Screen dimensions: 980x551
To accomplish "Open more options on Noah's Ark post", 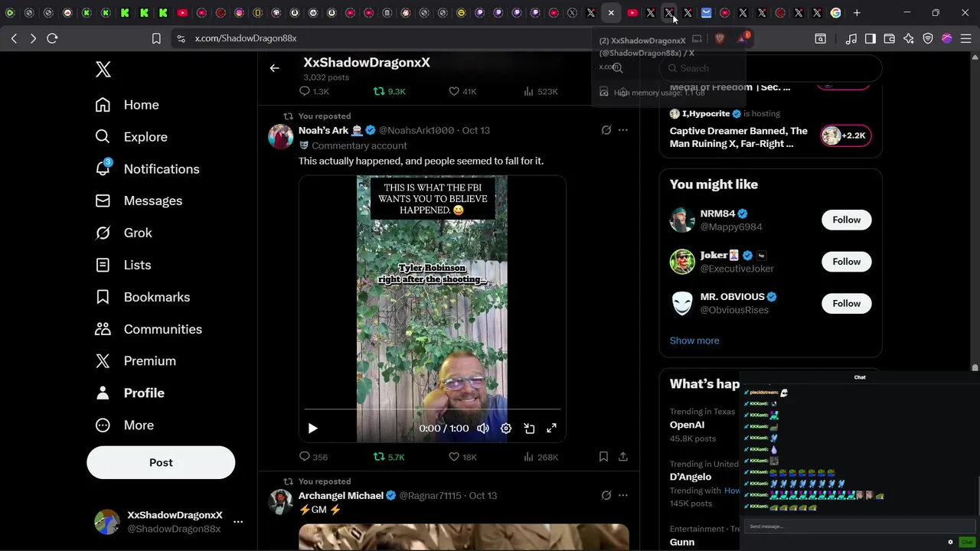I will tap(623, 130).
